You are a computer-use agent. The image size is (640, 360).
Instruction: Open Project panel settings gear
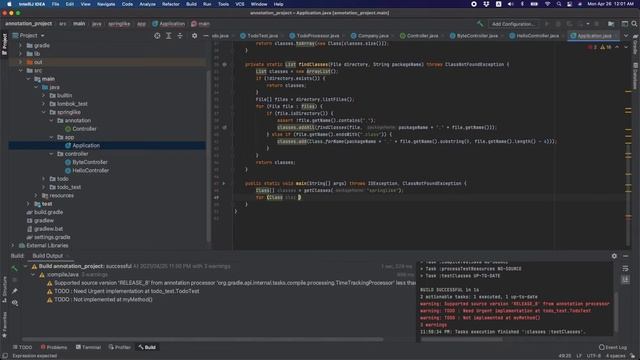[194, 36]
